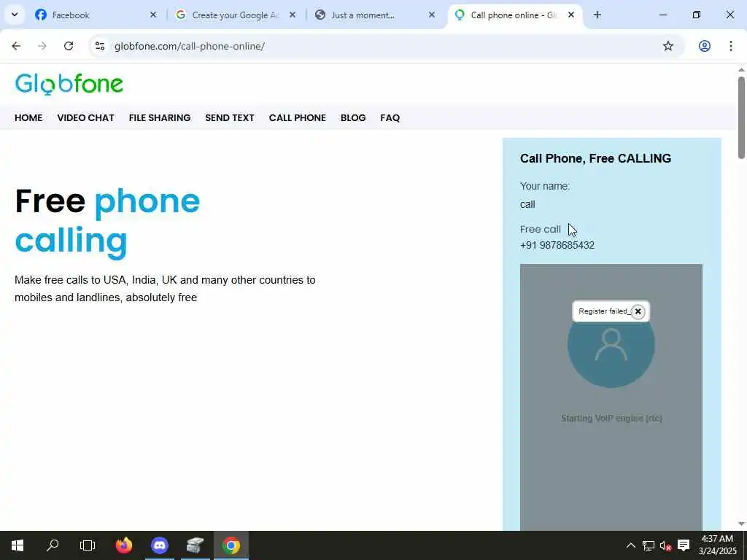Open the SEND TEXT page
The height and width of the screenshot is (560, 747).
tap(230, 117)
